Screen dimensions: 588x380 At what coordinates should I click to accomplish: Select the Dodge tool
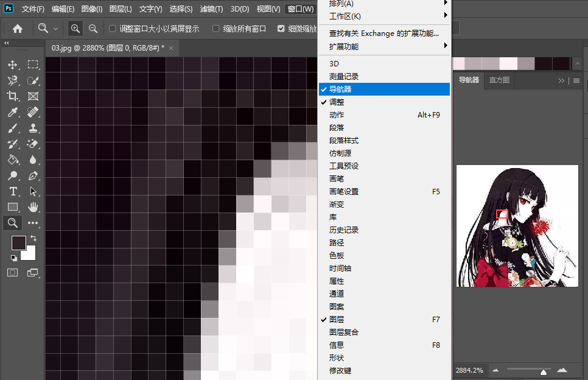pos(12,175)
